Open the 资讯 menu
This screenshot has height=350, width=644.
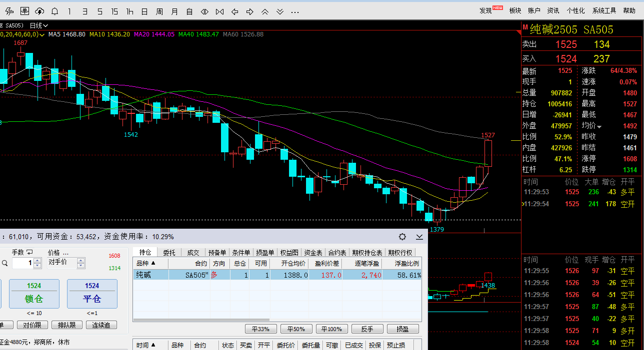coord(553,10)
